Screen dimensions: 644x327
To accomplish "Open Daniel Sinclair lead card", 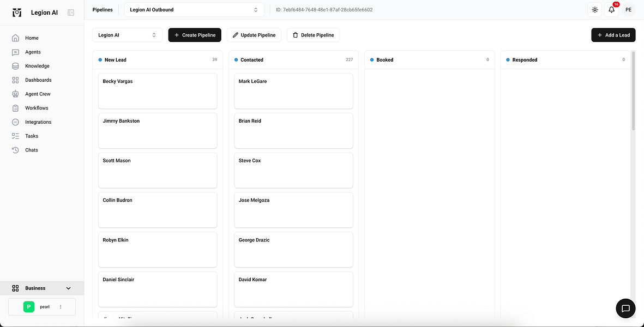I will pyautogui.click(x=158, y=289).
